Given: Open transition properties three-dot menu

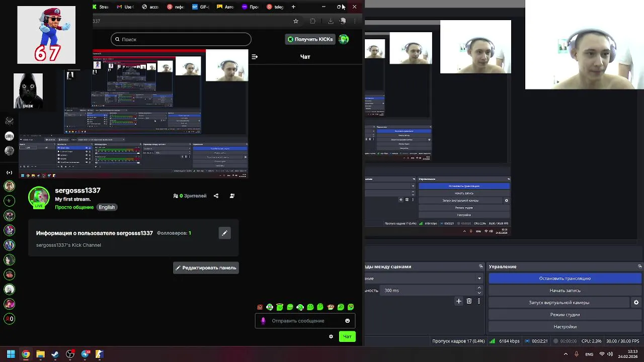Looking at the screenshot, I should tap(479, 301).
